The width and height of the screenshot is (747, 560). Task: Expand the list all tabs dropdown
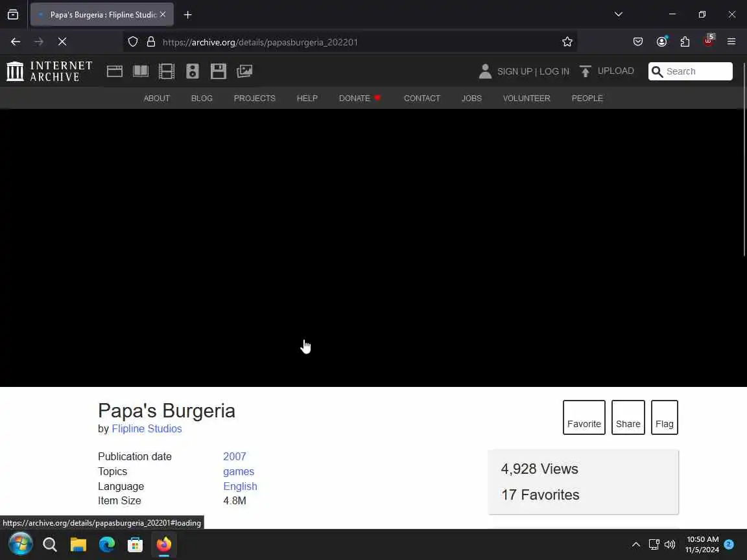(x=619, y=14)
